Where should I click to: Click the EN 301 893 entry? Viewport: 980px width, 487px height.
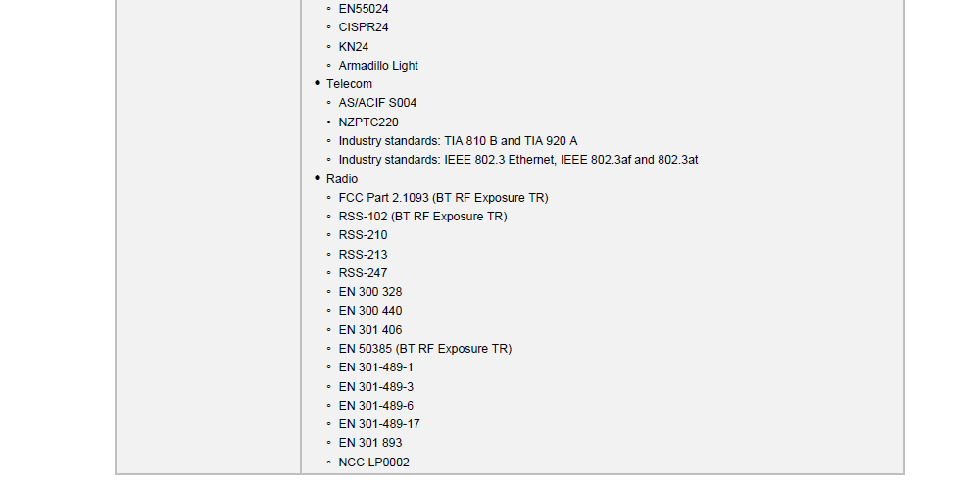click(370, 443)
